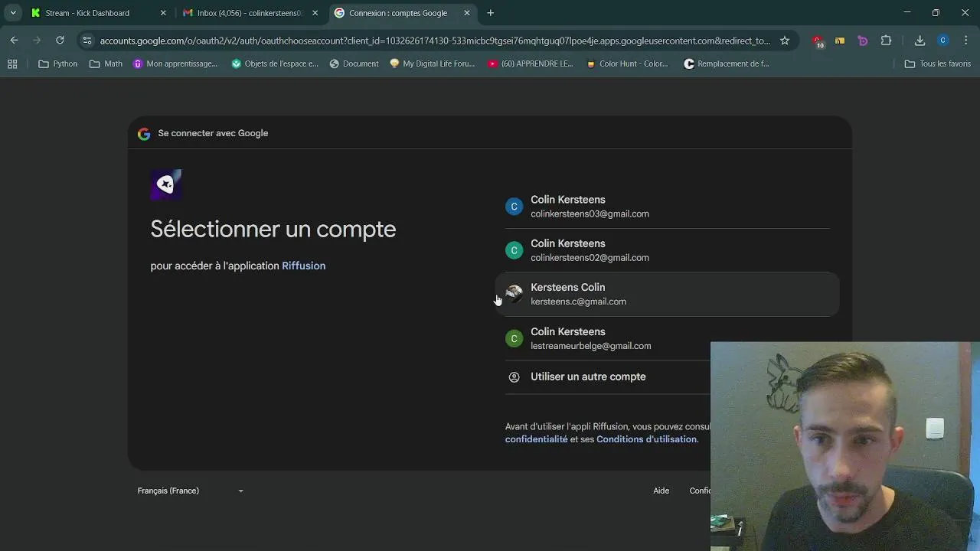Go forward to next page
The width and height of the screenshot is (980, 551).
click(38, 41)
